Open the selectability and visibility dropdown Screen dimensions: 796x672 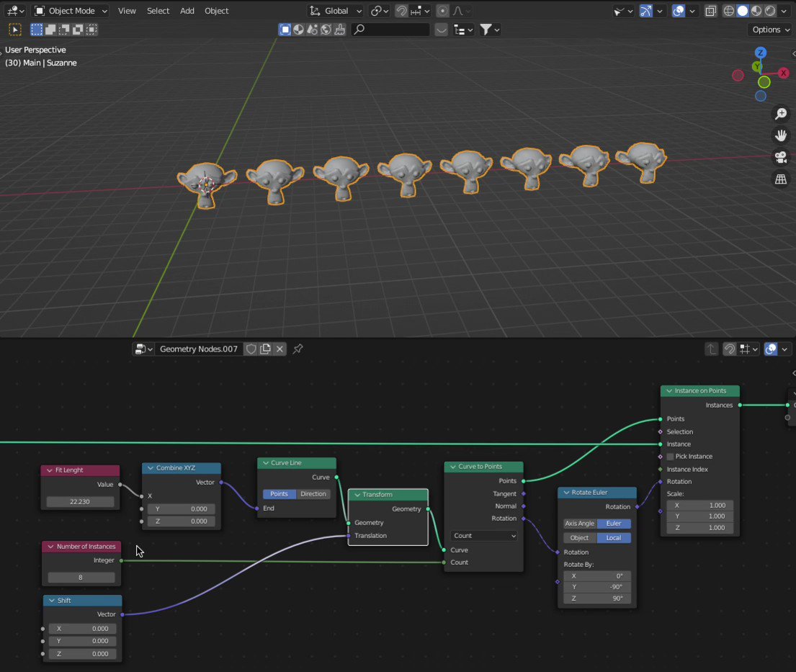click(x=623, y=11)
